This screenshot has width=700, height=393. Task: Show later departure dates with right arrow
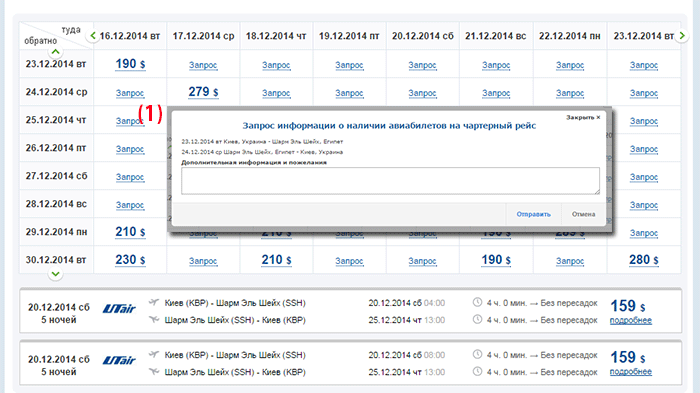(682, 36)
